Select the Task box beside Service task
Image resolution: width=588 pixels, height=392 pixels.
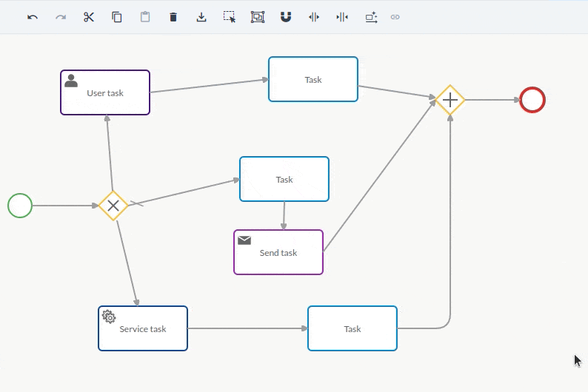tap(353, 328)
